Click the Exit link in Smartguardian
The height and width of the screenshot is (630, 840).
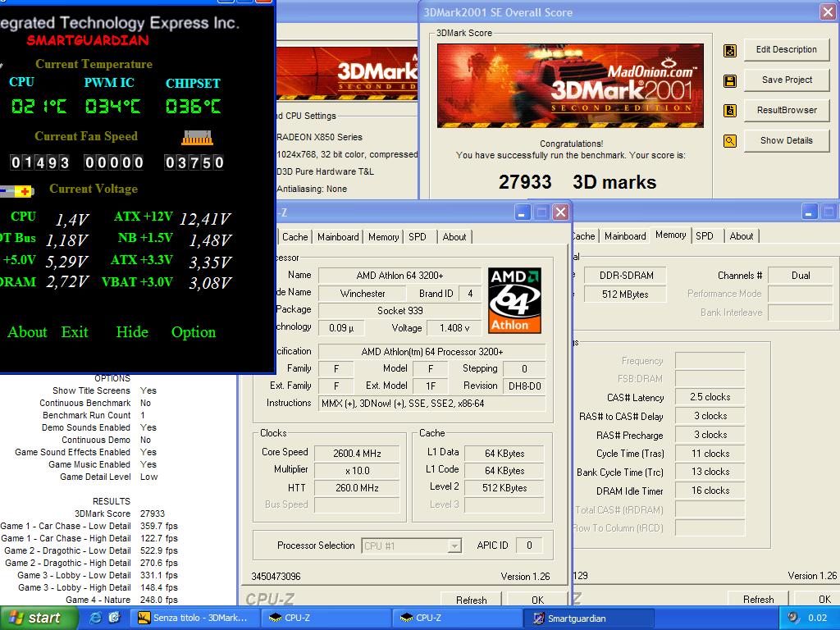75,332
